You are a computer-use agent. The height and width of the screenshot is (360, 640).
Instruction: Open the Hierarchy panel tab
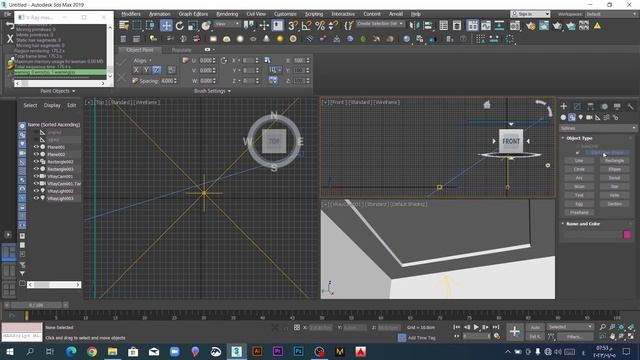click(591, 106)
